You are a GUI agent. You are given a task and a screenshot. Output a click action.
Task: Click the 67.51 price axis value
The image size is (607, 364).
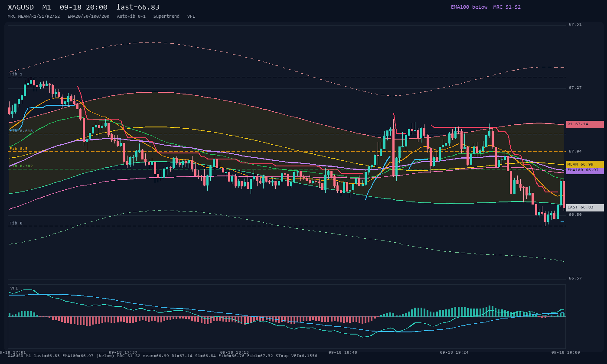click(575, 25)
